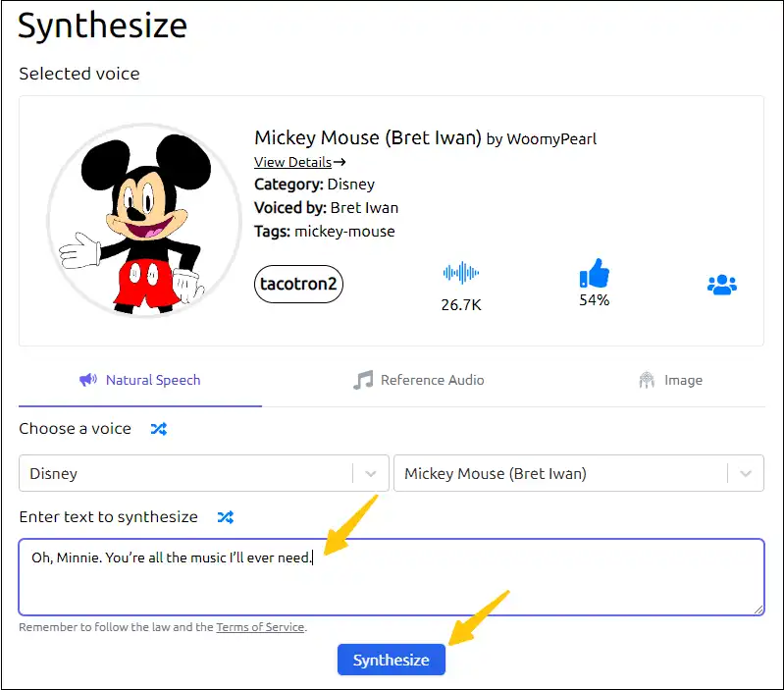Switch to the Image tab
Image resolution: width=784 pixels, height=690 pixels.
670,380
